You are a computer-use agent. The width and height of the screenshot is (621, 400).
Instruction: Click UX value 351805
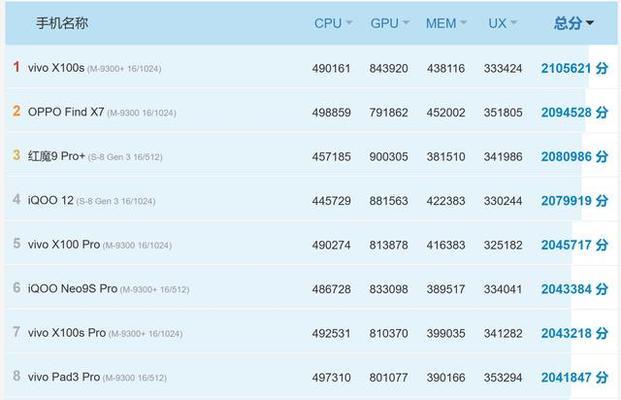tap(503, 112)
